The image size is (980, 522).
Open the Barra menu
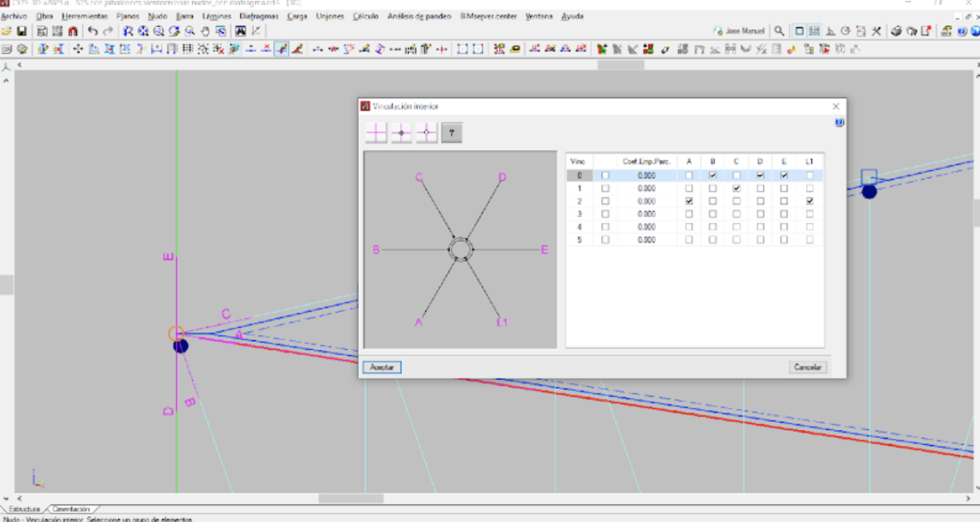(184, 16)
